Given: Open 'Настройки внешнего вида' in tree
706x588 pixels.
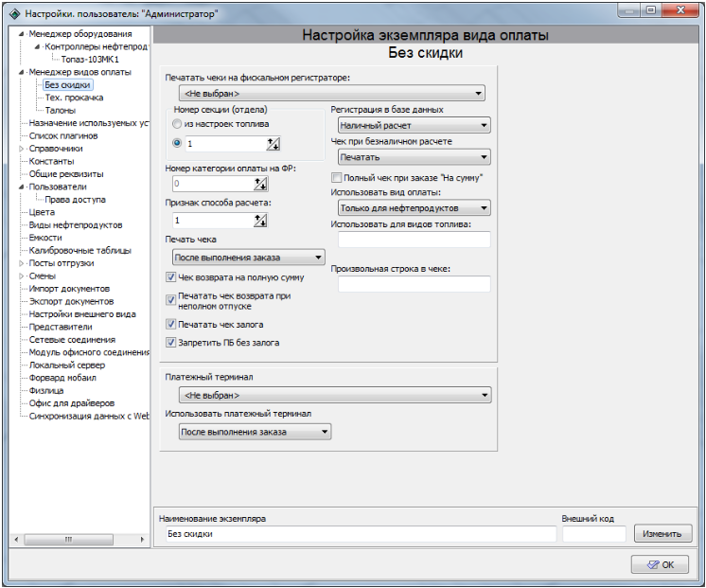Looking at the screenshot, I should point(82,314).
